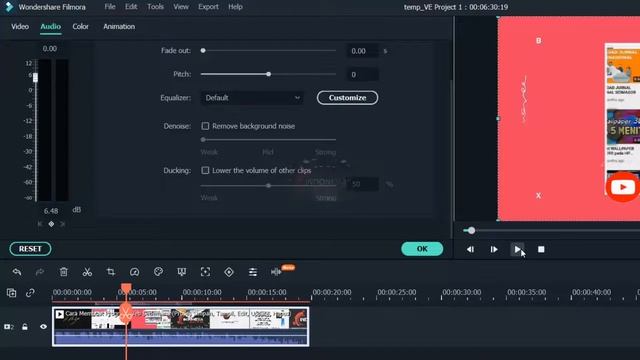Open the Speed control icon
The image size is (640, 360).
[134, 272]
